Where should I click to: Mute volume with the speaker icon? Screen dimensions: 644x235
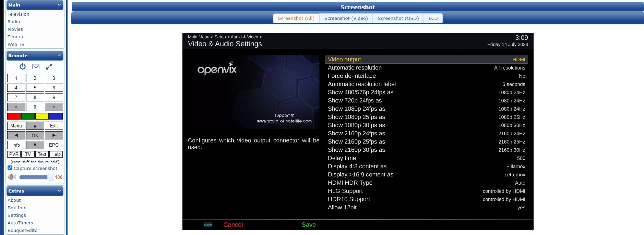(11, 177)
